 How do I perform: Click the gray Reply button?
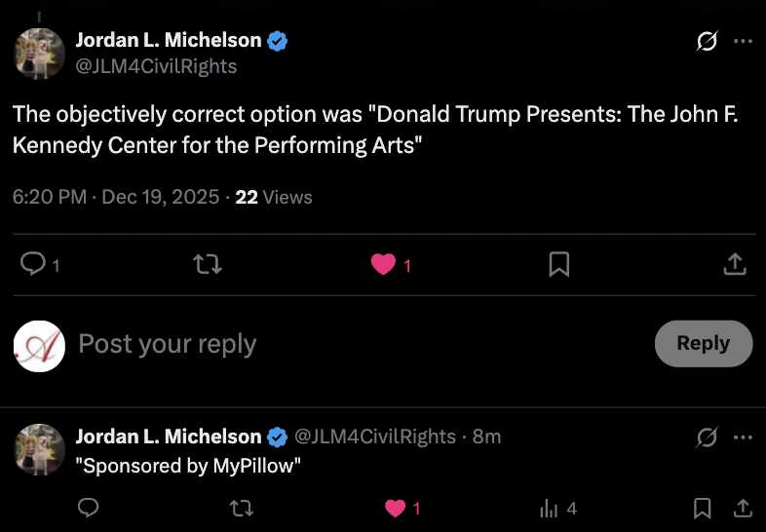703,343
